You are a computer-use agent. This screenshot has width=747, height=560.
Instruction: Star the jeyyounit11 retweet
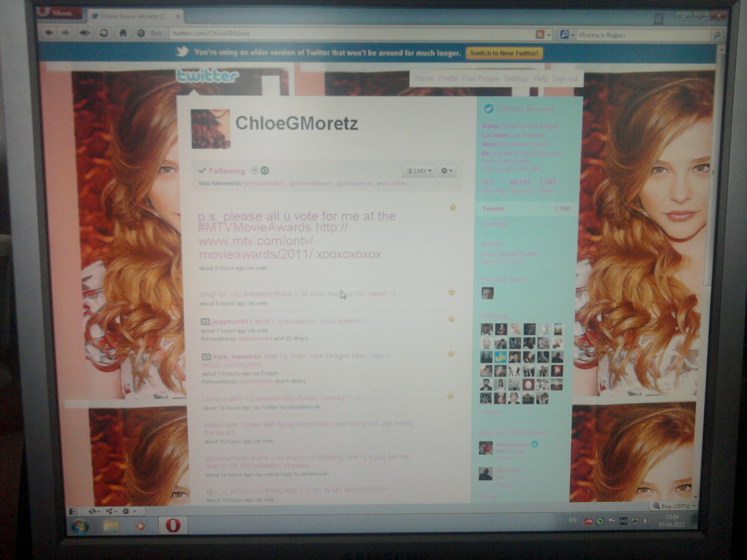coord(451,319)
